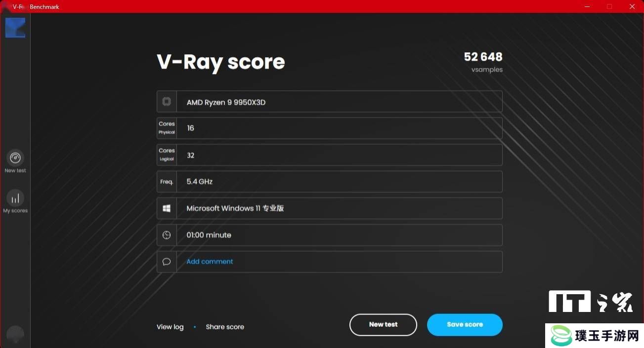The height and width of the screenshot is (348, 644).
Task: Click the Cores Logical label cell
Action: 167,155
